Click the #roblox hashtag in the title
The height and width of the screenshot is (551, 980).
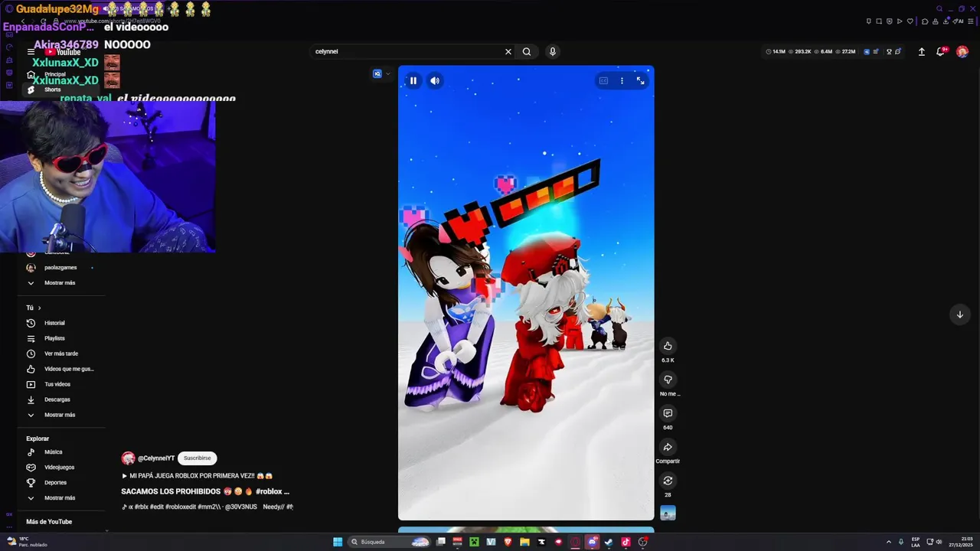click(268, 491)
